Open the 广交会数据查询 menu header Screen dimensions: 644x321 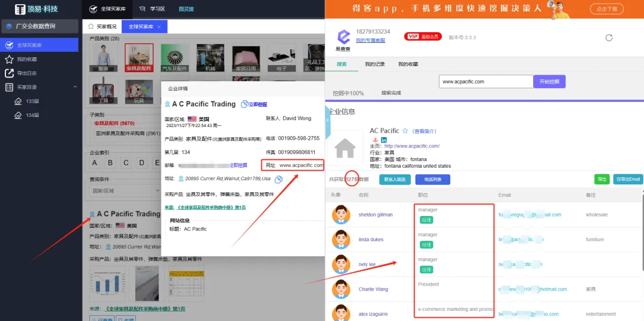[x=40, y=26]
